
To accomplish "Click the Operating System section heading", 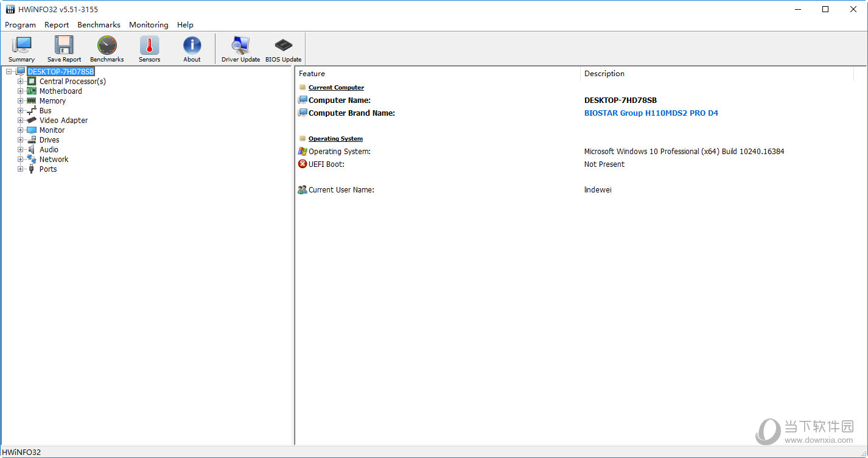I will point(335,138).
